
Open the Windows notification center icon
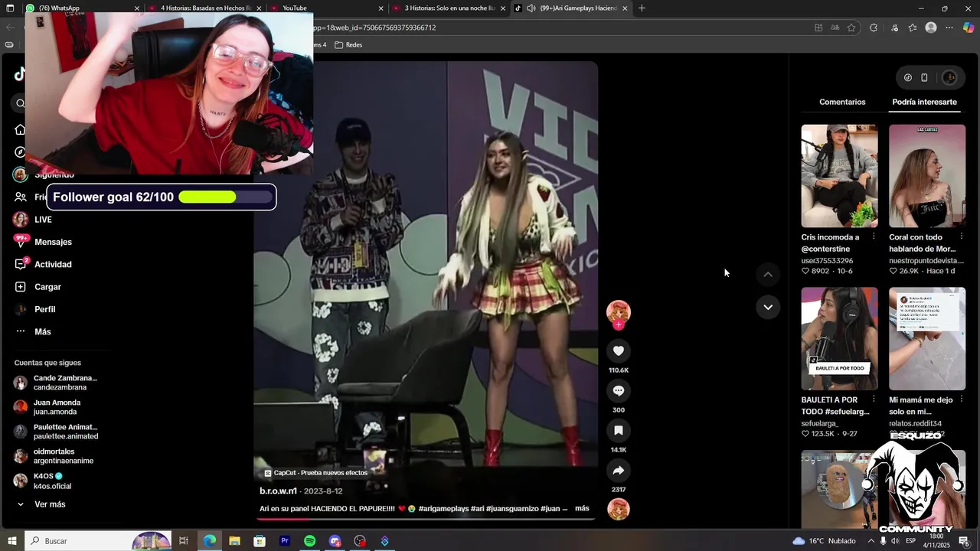[964, 541]
